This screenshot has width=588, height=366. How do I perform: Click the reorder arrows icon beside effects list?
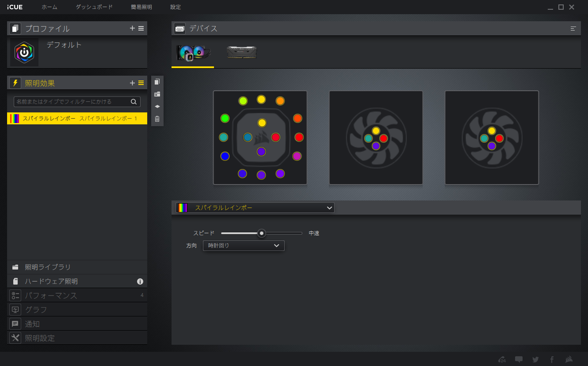click(x=157, y=106)
